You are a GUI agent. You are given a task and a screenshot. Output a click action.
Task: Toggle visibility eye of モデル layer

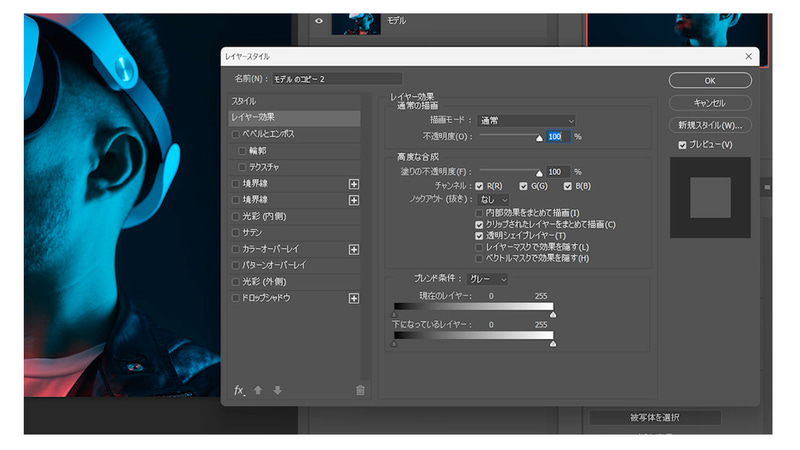[x=319, y=21]
